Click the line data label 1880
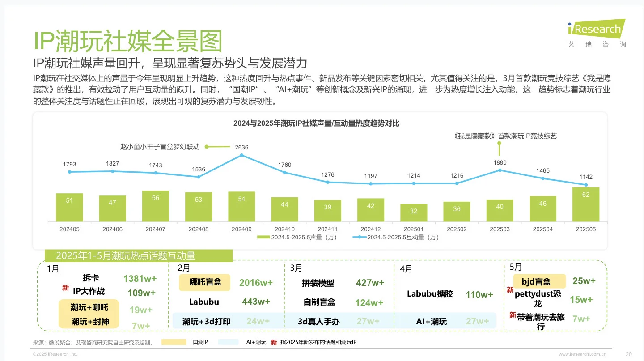 pyautogui.click(x=500, y=163)
